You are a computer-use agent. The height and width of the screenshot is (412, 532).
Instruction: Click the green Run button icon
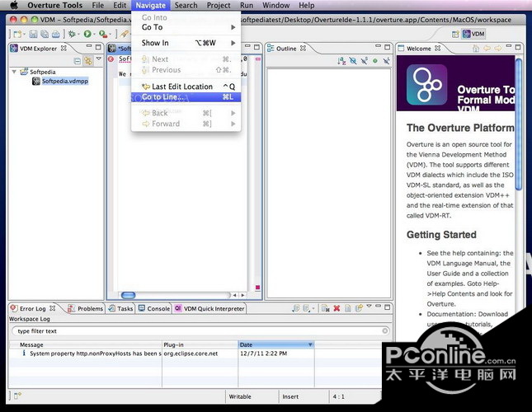coord(87,34)
